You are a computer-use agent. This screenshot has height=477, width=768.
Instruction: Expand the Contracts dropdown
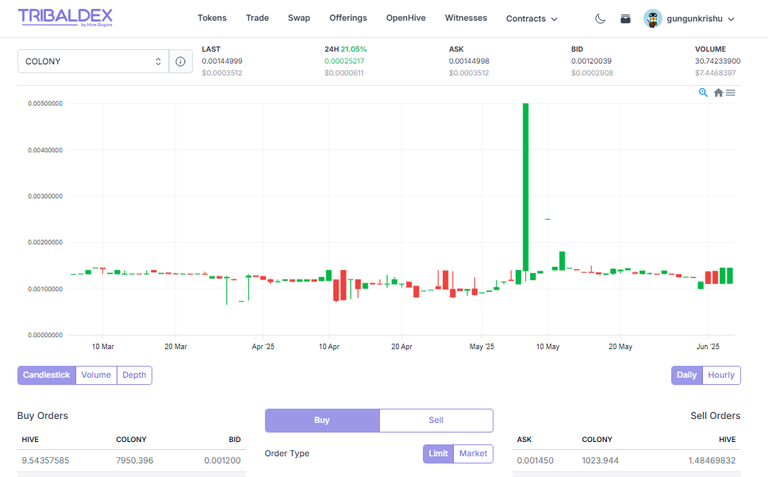coord(531,19)
